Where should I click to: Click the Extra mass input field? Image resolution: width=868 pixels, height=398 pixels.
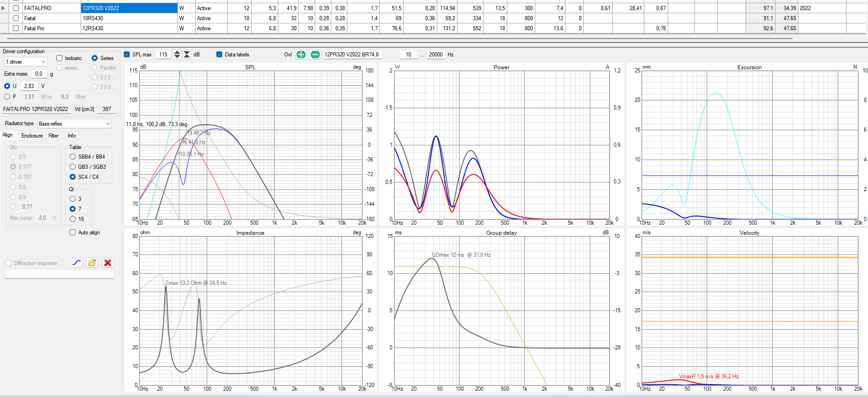tap(39, 74)
